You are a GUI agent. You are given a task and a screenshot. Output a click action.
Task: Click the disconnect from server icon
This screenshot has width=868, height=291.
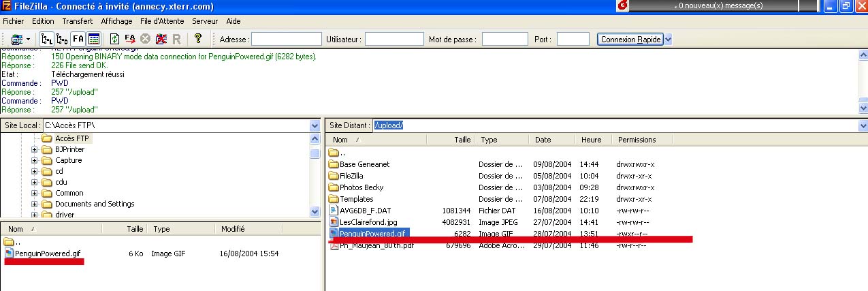(161, 40)
